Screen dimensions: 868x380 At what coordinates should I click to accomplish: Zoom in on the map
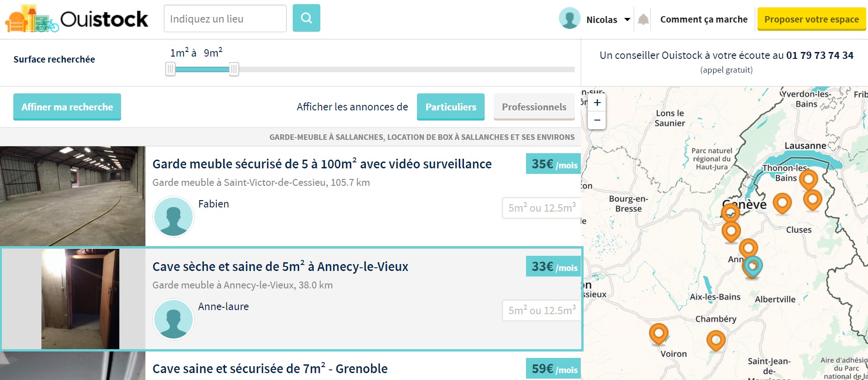[597, 103]
